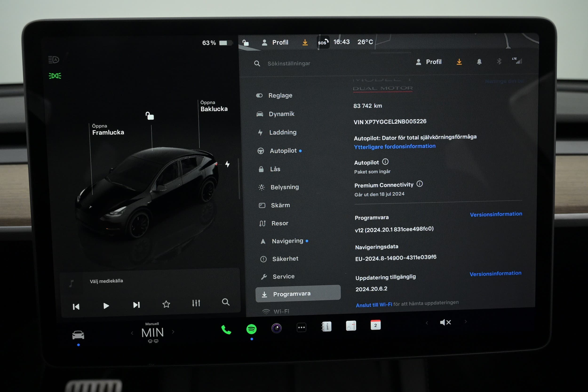Tap the MIN climate temperature setting
588x392 pixels.
point(152,333)
